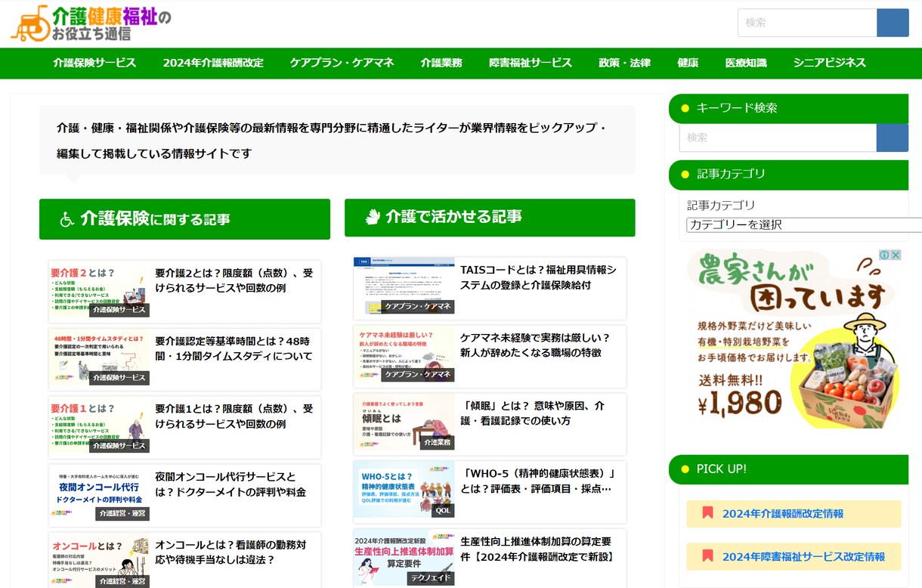Viewport: 922px width, 588px height.
Task: Focus the sidebar キーワード検索 input field
Action: 778,138
